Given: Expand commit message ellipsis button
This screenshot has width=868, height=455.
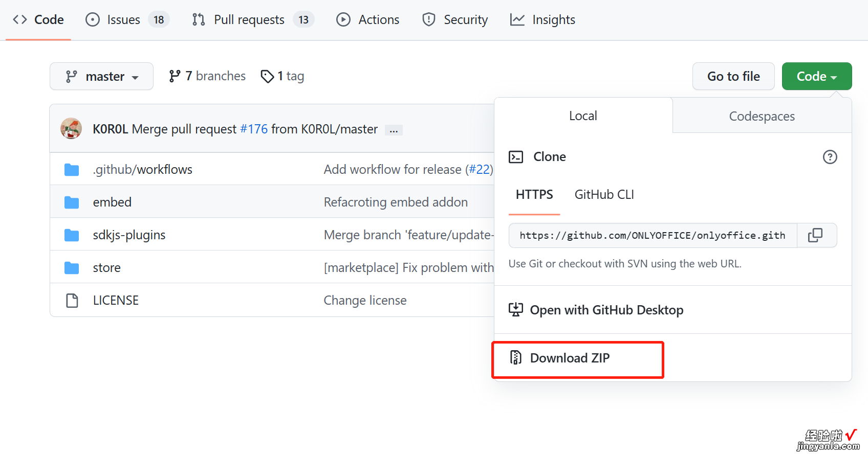Looking at the screenshot, I should tap(394, 130).
